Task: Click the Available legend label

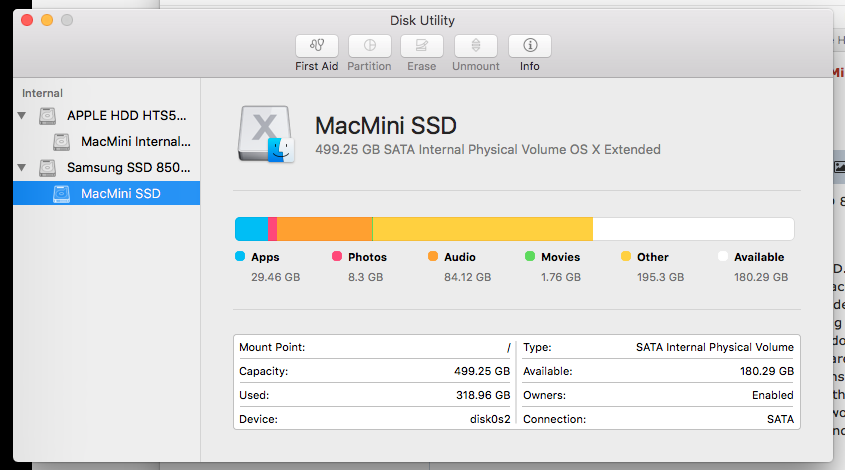Action: (759, 257)
